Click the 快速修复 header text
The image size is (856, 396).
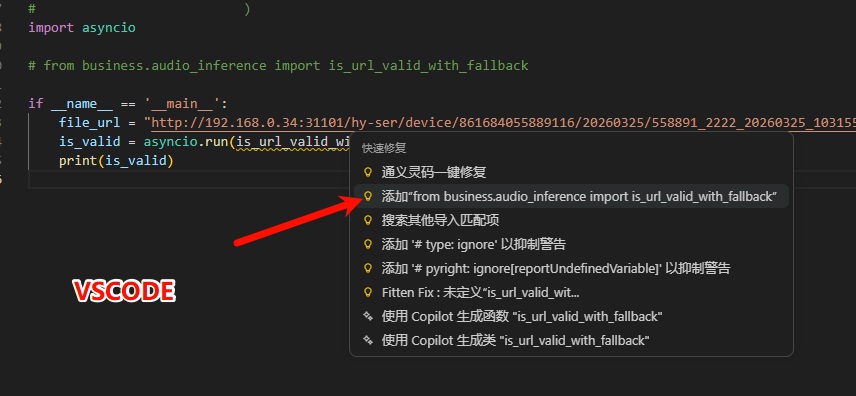(384, 147)
